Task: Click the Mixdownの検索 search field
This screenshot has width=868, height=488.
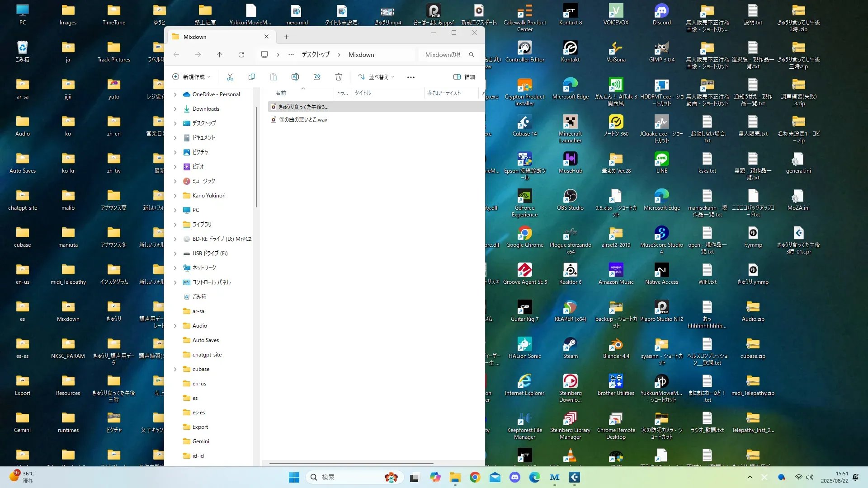Action: pyautogui.click(x=443, y=55)
